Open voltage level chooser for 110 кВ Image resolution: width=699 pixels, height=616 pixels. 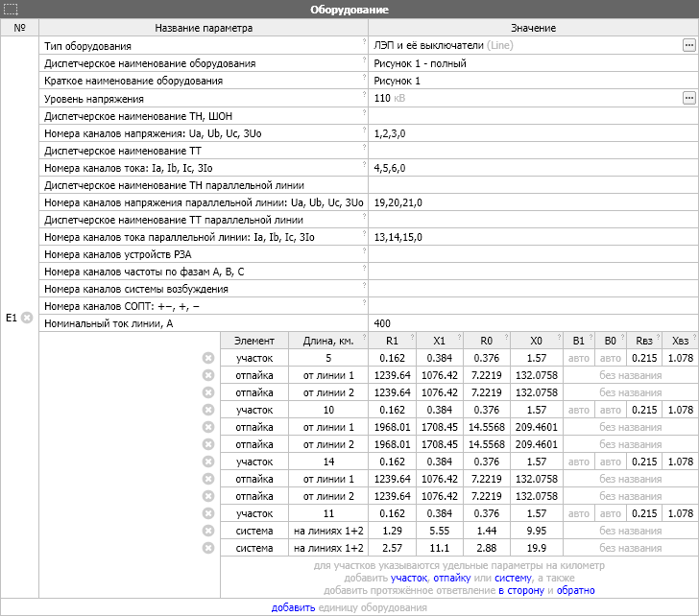coord(689,98)
